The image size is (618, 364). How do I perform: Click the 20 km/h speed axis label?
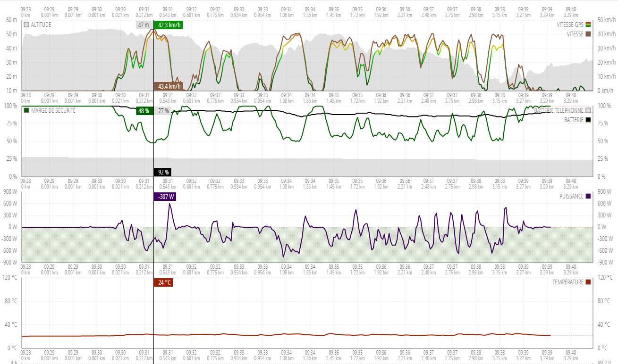(x=606, y=63)
